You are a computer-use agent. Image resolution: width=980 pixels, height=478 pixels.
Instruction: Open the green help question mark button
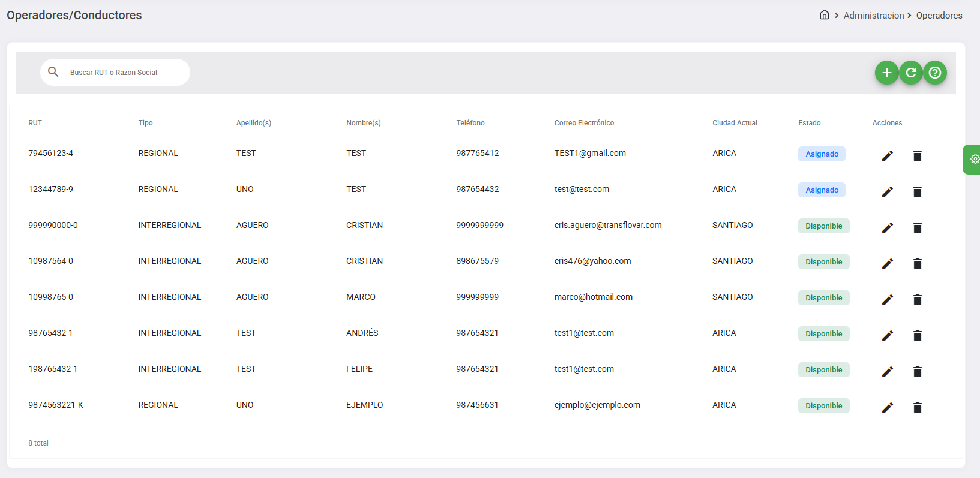pyautogui.click(x=934, y=73)
